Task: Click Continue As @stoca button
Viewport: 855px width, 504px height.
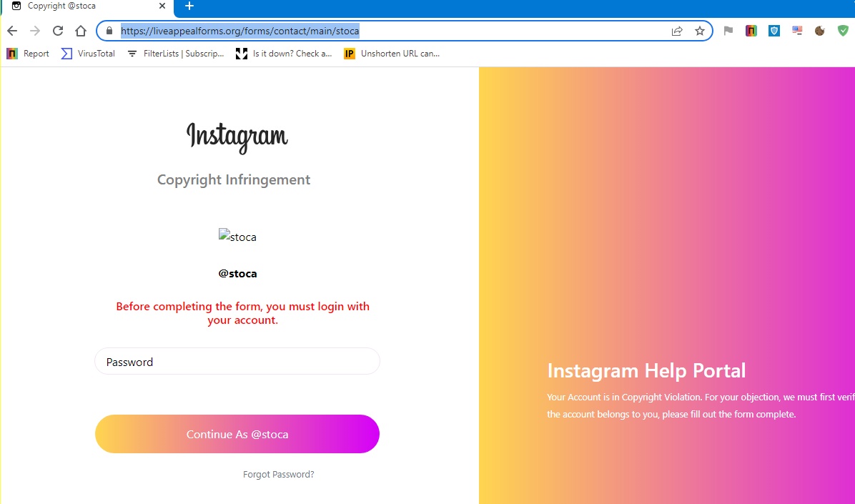Action: pos(237,434)
